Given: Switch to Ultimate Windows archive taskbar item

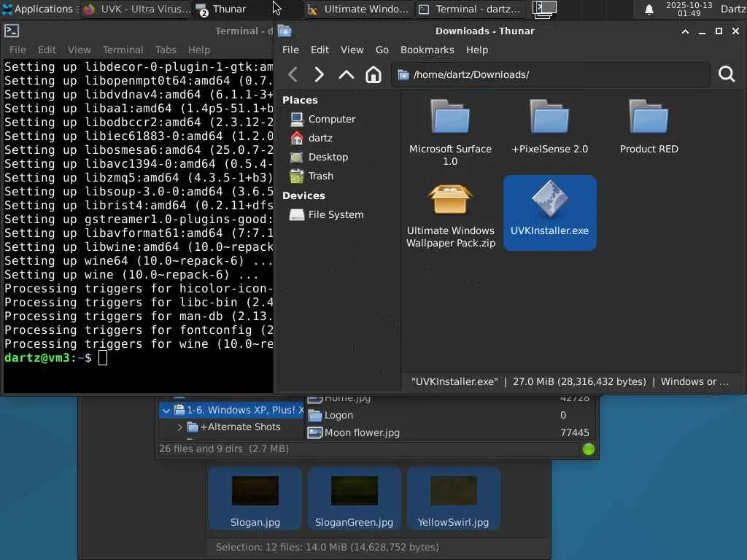Looking at the screenshot, I should [358, 9].
